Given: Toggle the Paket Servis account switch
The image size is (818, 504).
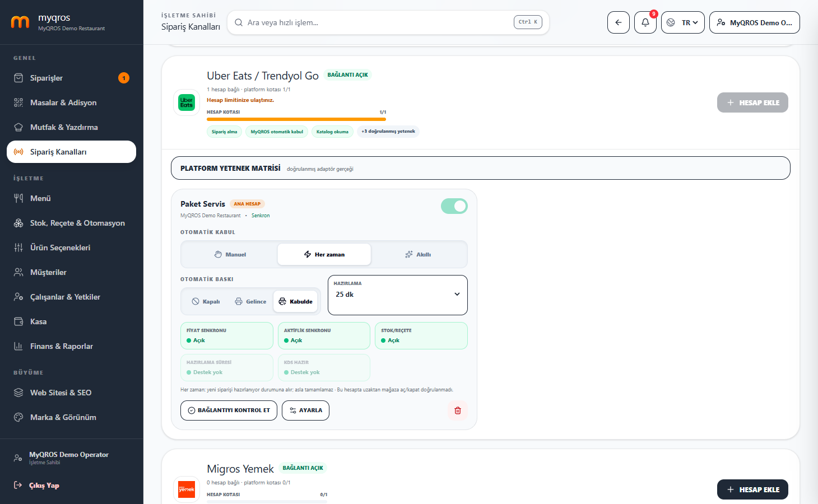Looking at the screenshot, I should pyautogui.click(x=454, y=206).
